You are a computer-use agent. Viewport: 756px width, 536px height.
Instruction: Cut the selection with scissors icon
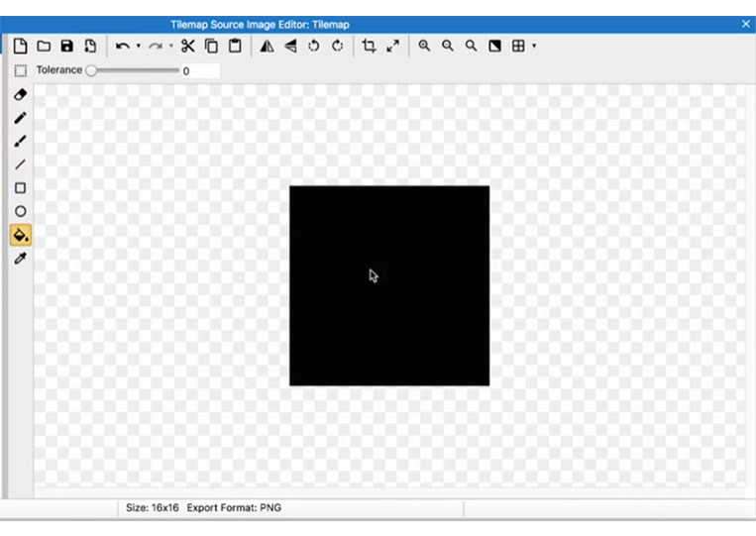[x=188, y=46]
